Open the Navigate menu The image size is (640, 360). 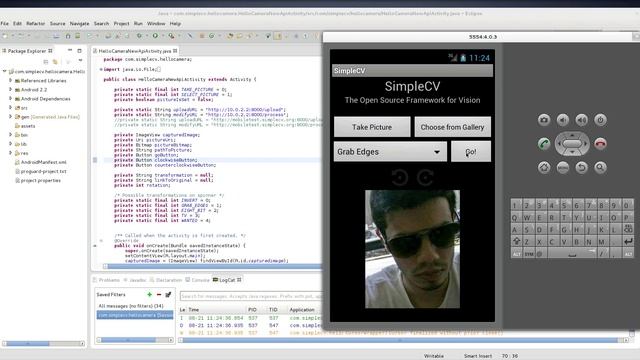(79, 23)
